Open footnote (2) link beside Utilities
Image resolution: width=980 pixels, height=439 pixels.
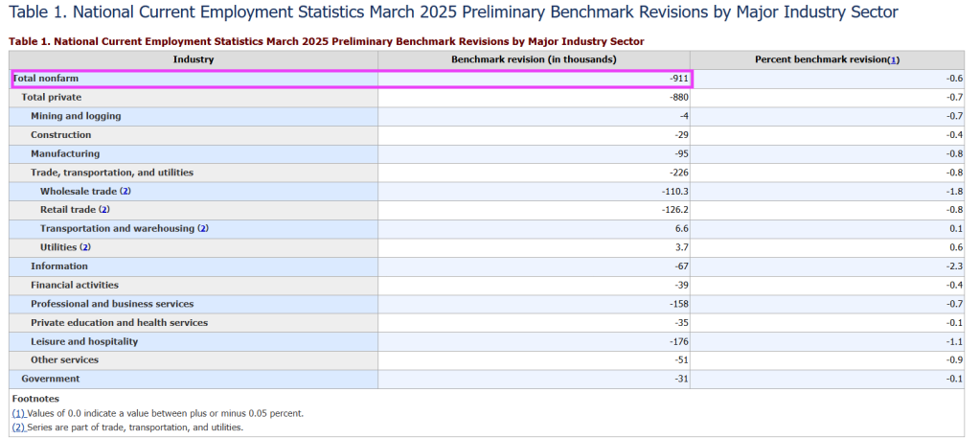[x=85, y=247]
